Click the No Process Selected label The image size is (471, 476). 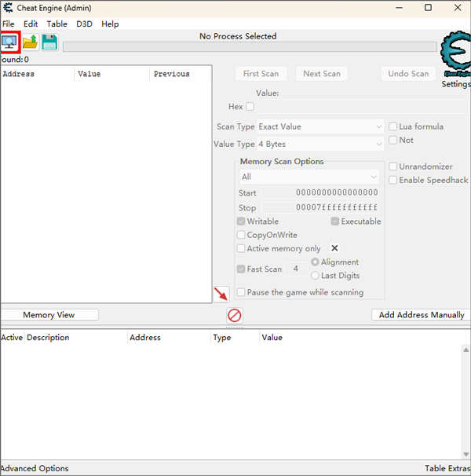tap(238, 36)
